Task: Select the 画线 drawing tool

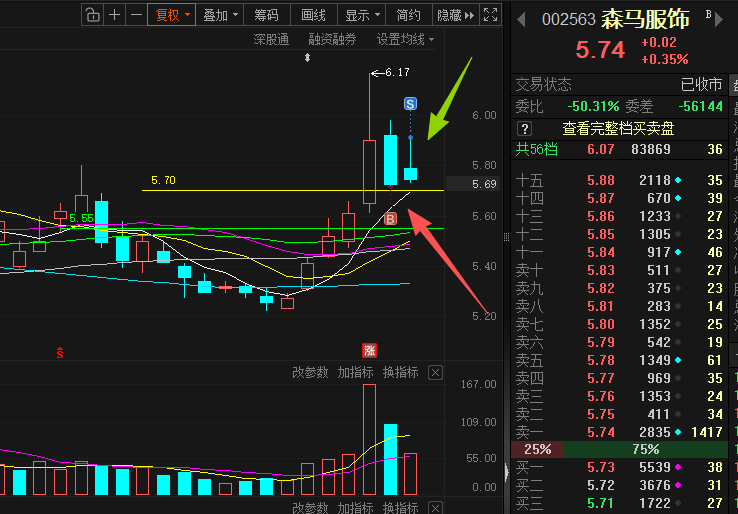Action: coord(313,15)
